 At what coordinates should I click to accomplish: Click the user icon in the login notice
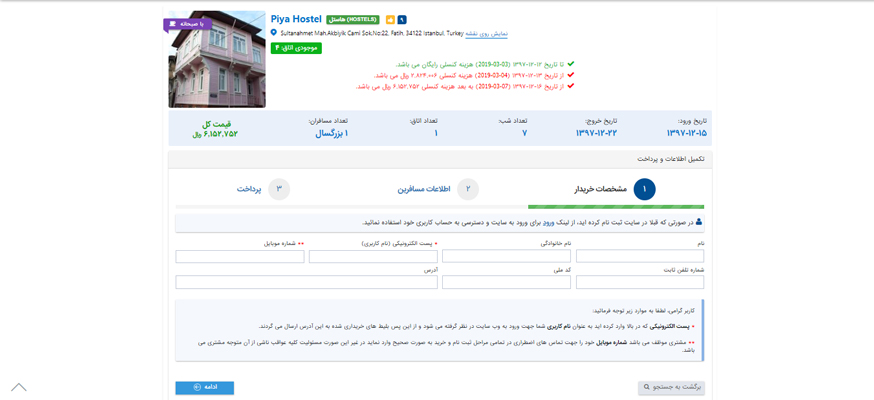point(698,222)
